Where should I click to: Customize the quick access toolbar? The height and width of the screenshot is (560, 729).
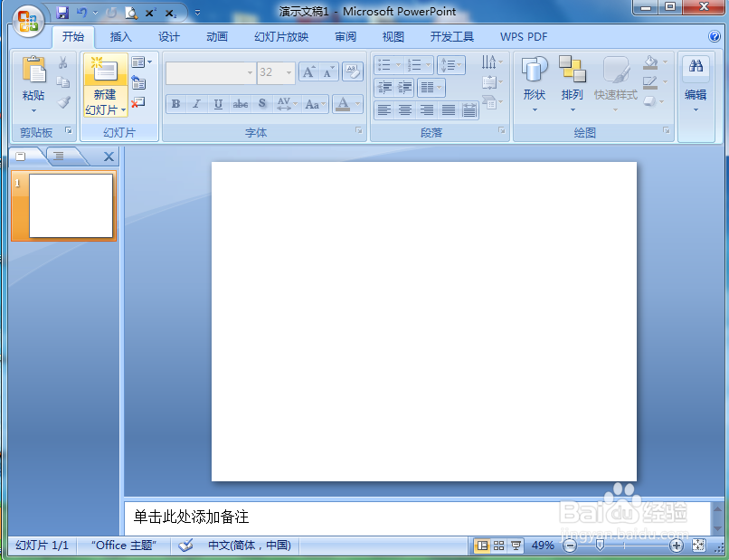point(197,13)
